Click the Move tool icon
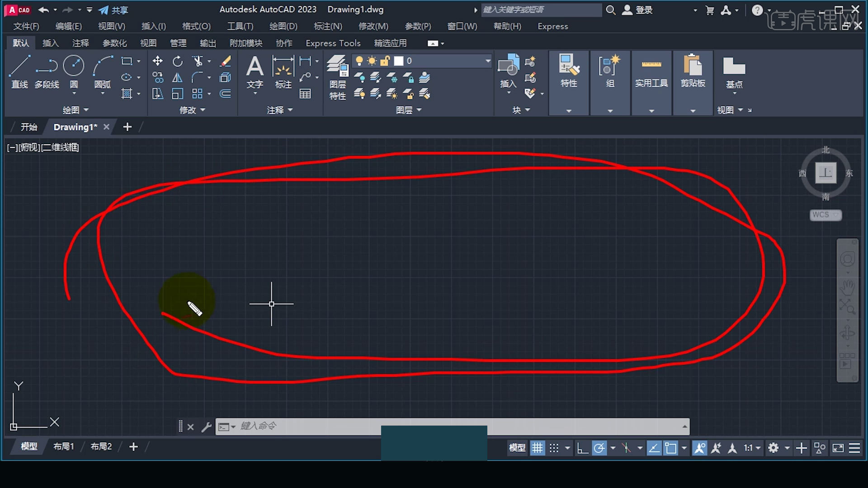This screenshot has height=488, width=868. (157, 61)
